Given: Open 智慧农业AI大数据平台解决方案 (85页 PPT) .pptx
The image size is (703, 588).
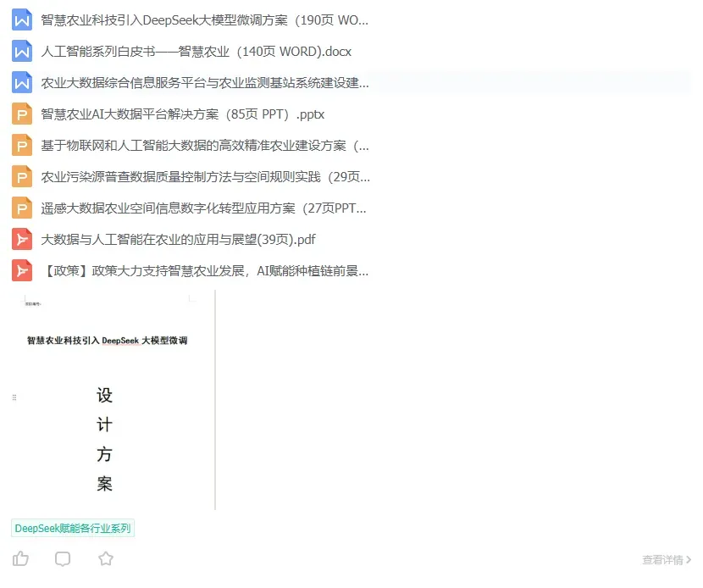Looking at the screenshot, I should coord(182,114).
